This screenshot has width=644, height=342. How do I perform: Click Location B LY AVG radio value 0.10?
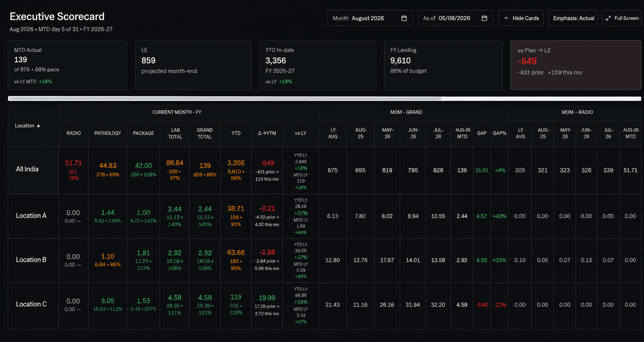pyautogui.click(x=520, y=260)
